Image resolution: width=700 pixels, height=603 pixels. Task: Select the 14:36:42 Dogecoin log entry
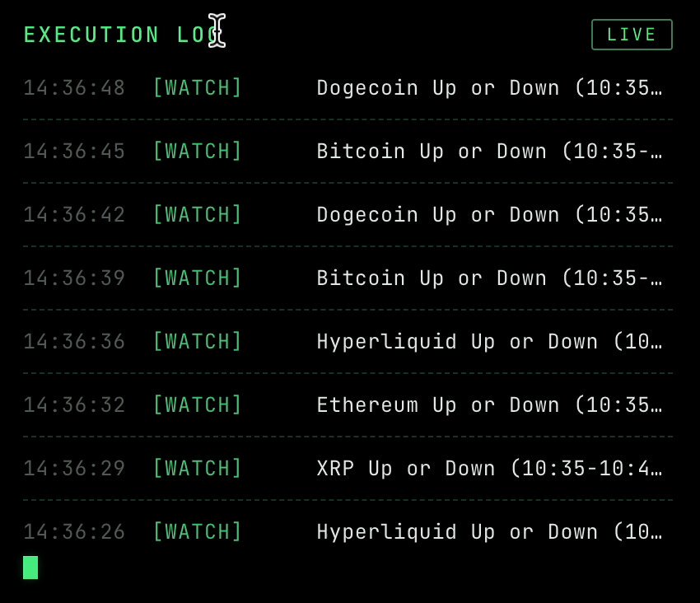tap(348, 215)
